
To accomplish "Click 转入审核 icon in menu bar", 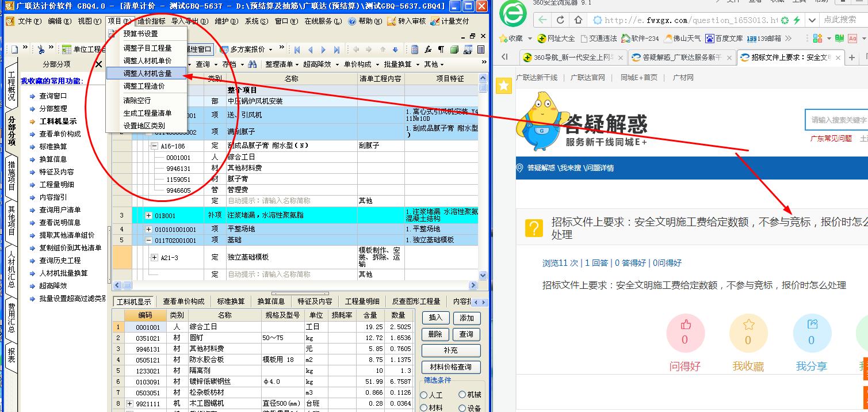I will [x=392, y=21].
